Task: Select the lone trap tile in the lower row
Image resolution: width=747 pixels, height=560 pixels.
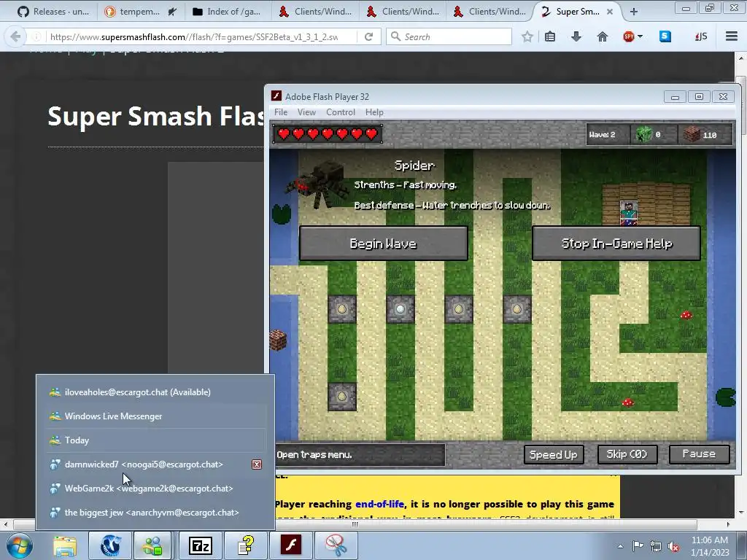Action: click(x=341, y=397)
